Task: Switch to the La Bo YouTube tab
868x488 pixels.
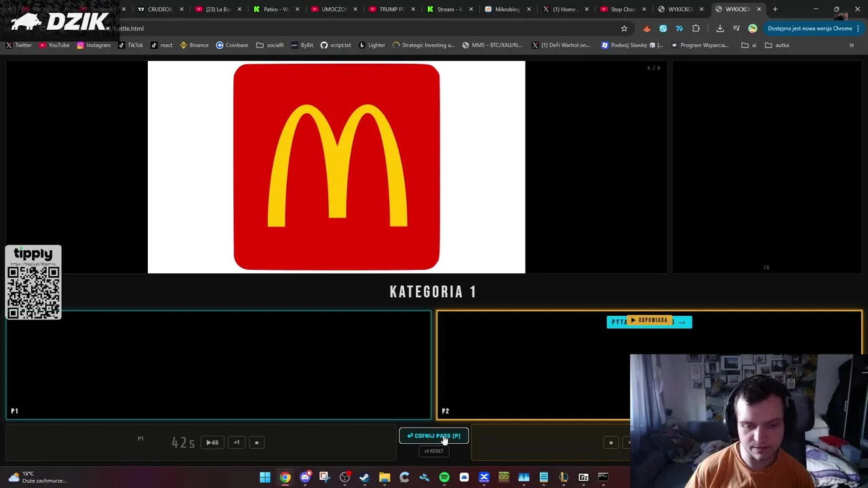Action: 218,9
